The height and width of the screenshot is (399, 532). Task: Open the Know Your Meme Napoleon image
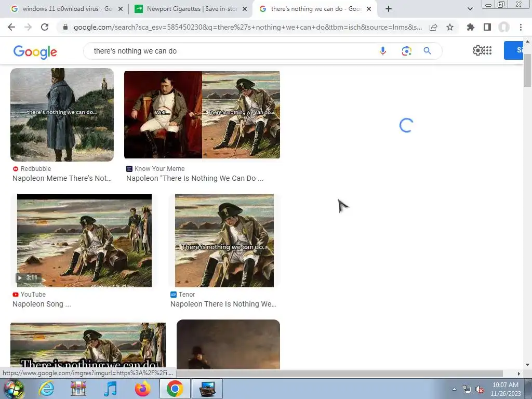[202, 115]
